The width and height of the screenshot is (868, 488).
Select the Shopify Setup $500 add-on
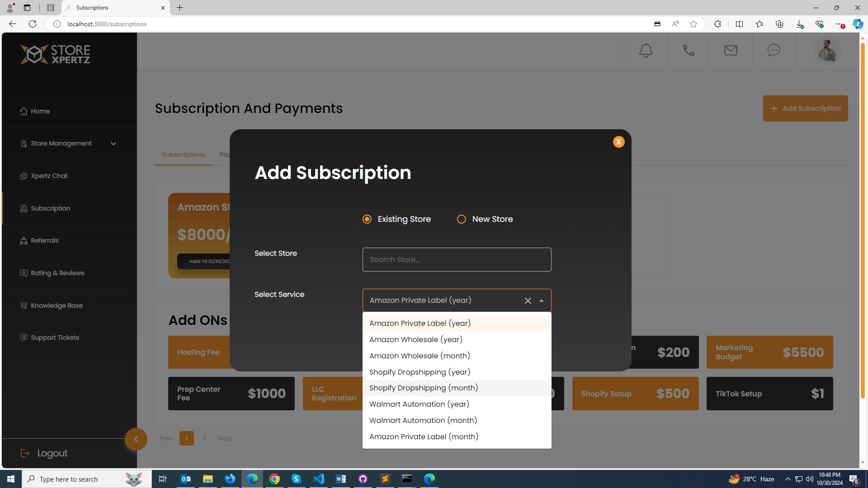click(x=635, y=394)
